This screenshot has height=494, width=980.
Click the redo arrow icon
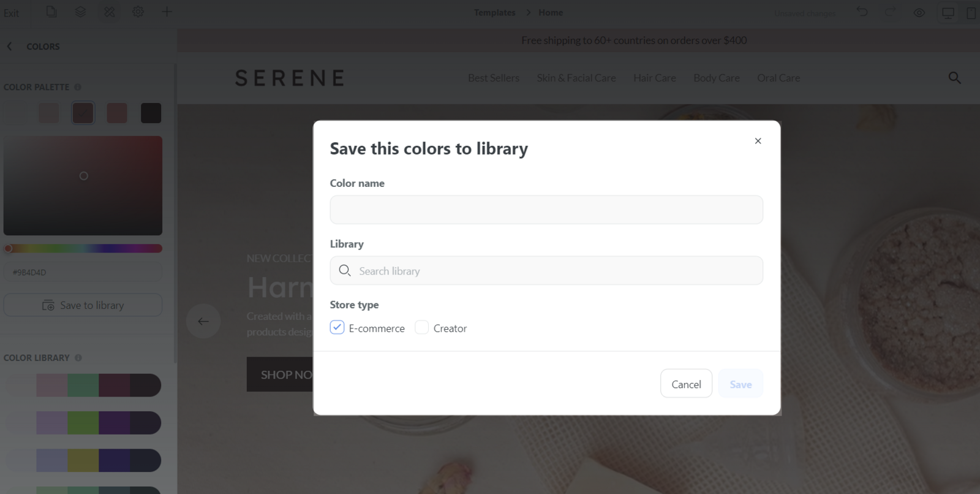click(x=891, y=12)
